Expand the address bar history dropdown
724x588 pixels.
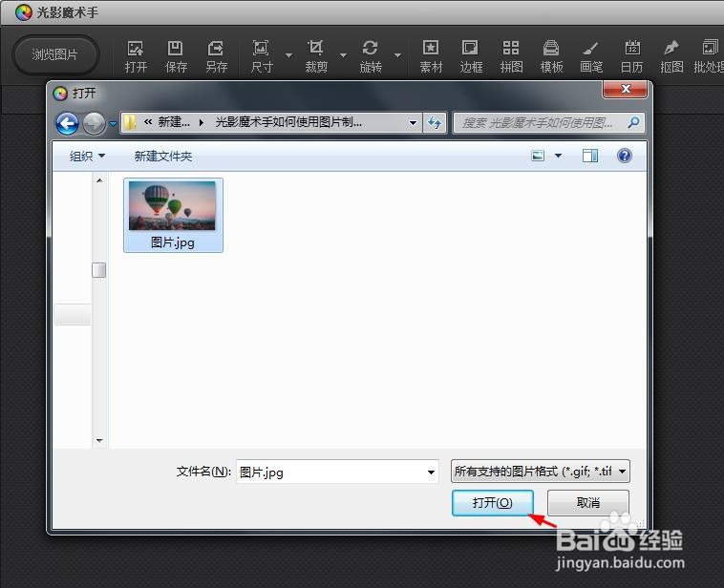point(414,123)
